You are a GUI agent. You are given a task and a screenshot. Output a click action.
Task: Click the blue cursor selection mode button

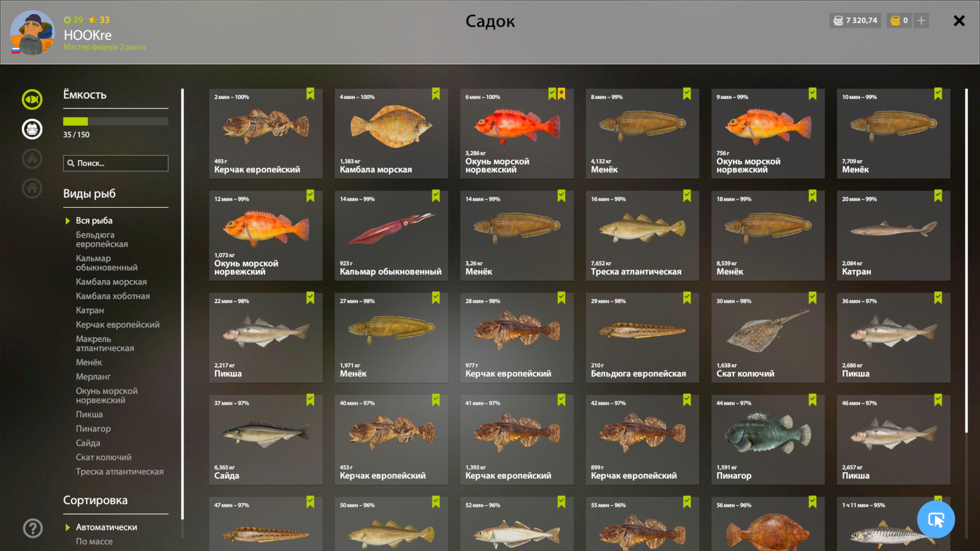(x=936, y=520)
